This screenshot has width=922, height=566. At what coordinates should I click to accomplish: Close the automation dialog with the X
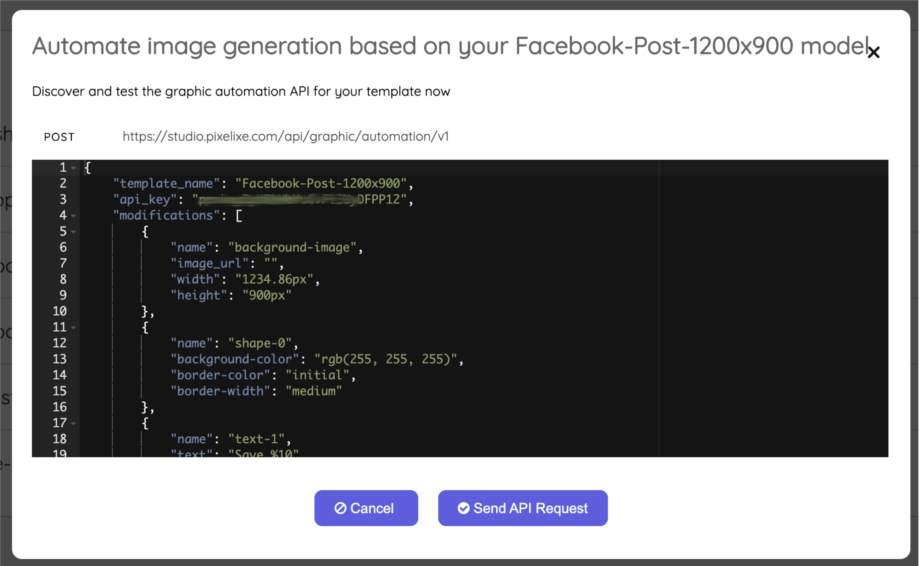873,53
